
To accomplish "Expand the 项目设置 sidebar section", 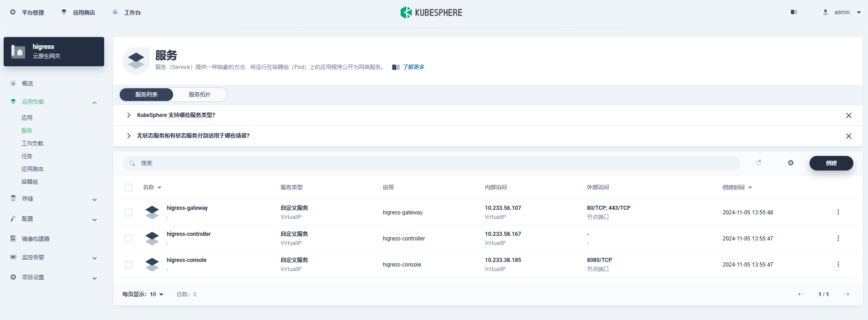I will coord(95,278).
